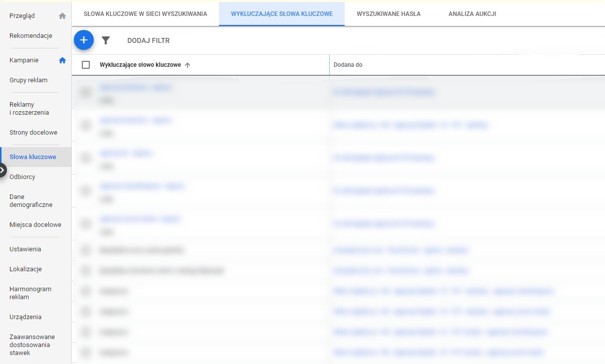The width and height of the screenshot is (605, 364).
Task: Navigate to Strony docelowe
Action: click(x=33, y=133)
